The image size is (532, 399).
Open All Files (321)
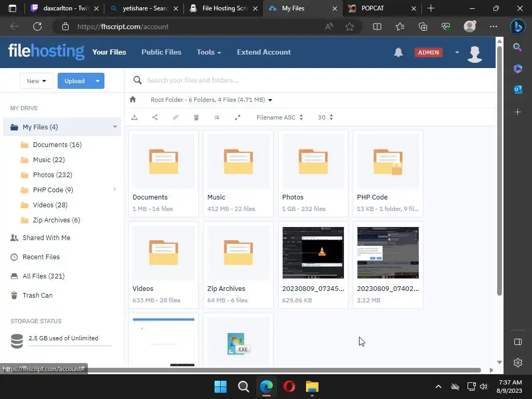point(44,276)
